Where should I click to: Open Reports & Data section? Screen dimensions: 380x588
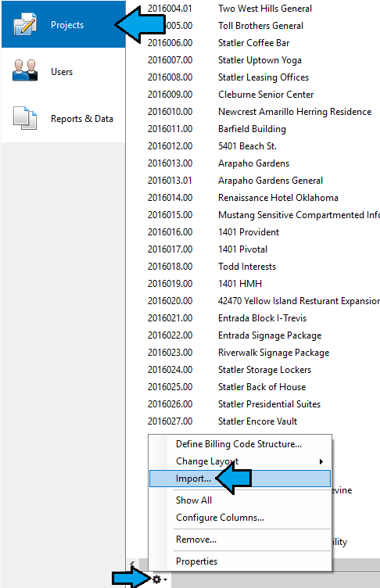(63, 119)
